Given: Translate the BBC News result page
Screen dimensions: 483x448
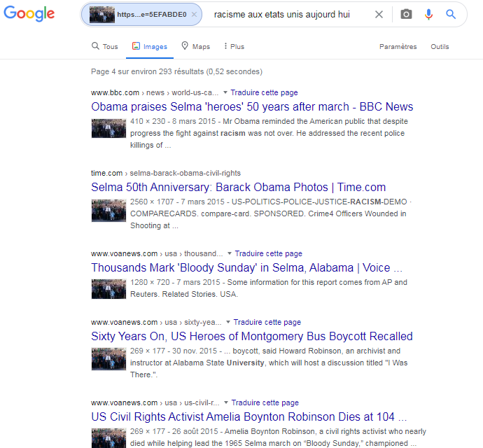Looking at the screenshot, I should click(x=265, y=92).
